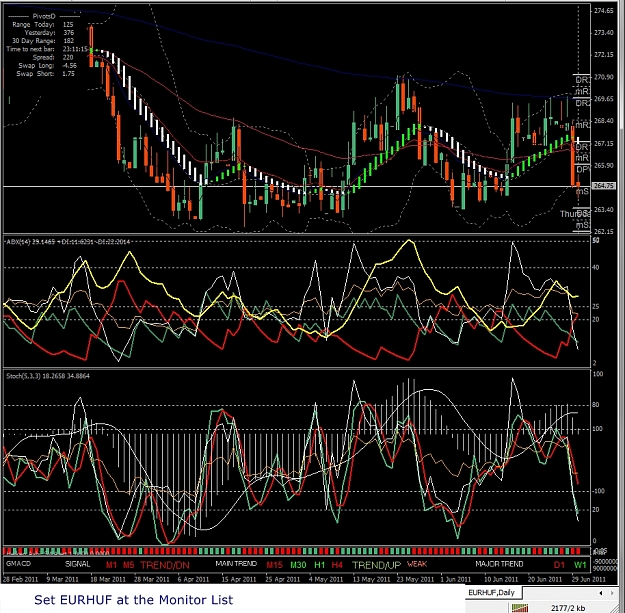Click the W1 major trend label

coord(580,565)
